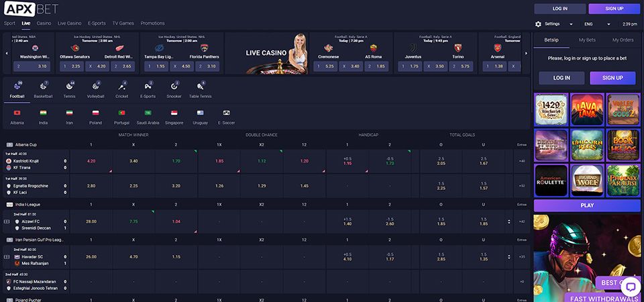Screen dimensions: 644x302
Task: Filter by Singapore flag
Action: coord(174,113)
